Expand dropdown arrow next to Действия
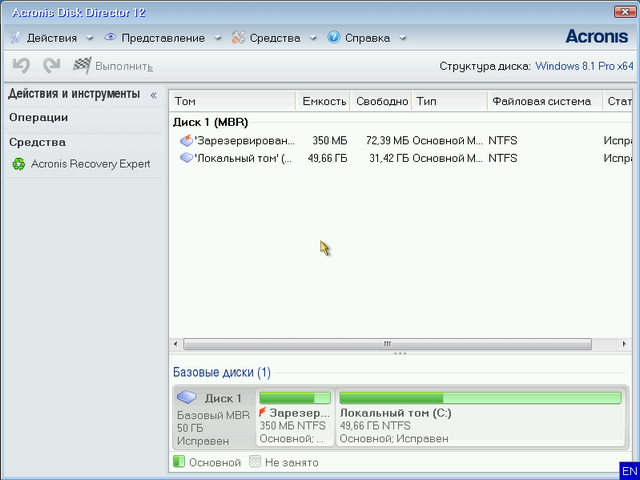 pos(89,38)
